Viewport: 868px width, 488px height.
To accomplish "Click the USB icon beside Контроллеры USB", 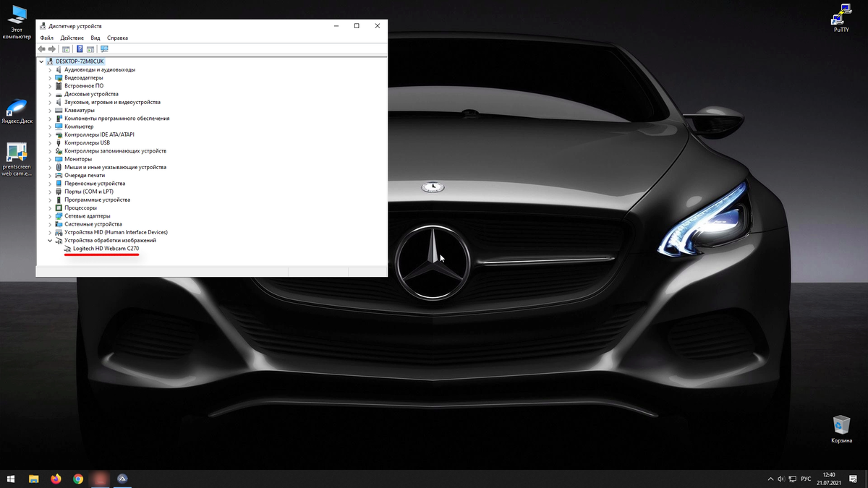I will [59, 143].
